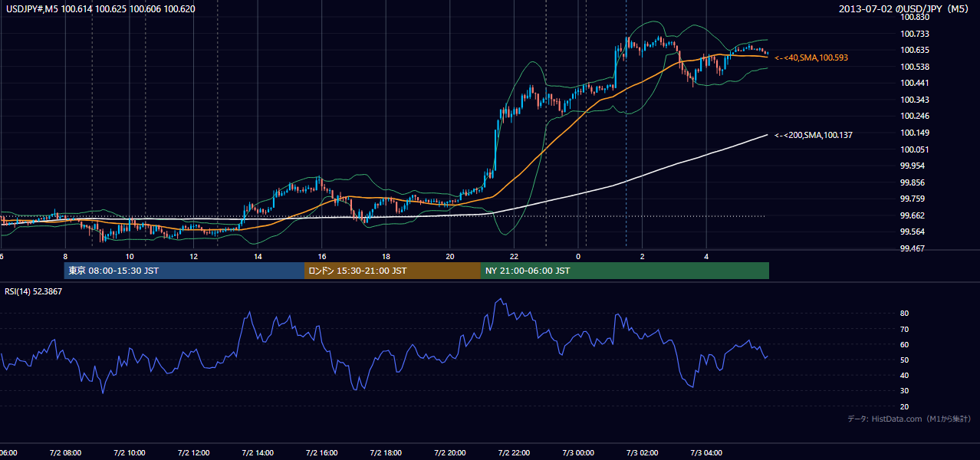The image size is (980, 460).
Task: Click price axis value 100.733
Action: [915, 34]
